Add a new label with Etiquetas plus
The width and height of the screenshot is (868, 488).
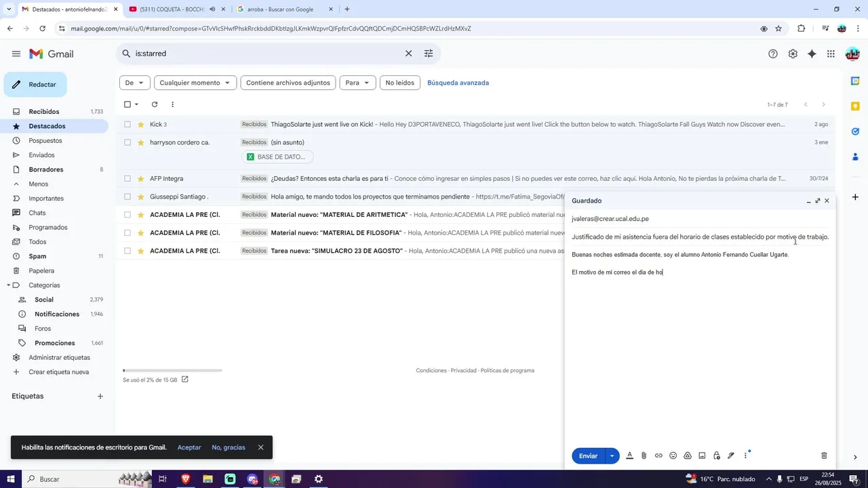point(100,396)
